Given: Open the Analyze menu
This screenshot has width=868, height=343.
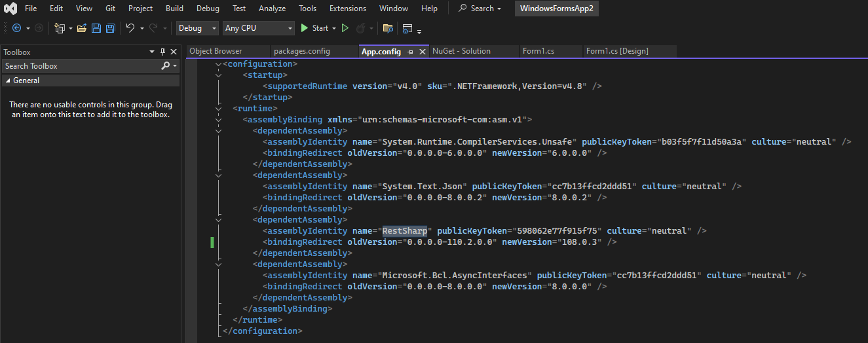Looking at the screenshot, I should pos(272,9).
